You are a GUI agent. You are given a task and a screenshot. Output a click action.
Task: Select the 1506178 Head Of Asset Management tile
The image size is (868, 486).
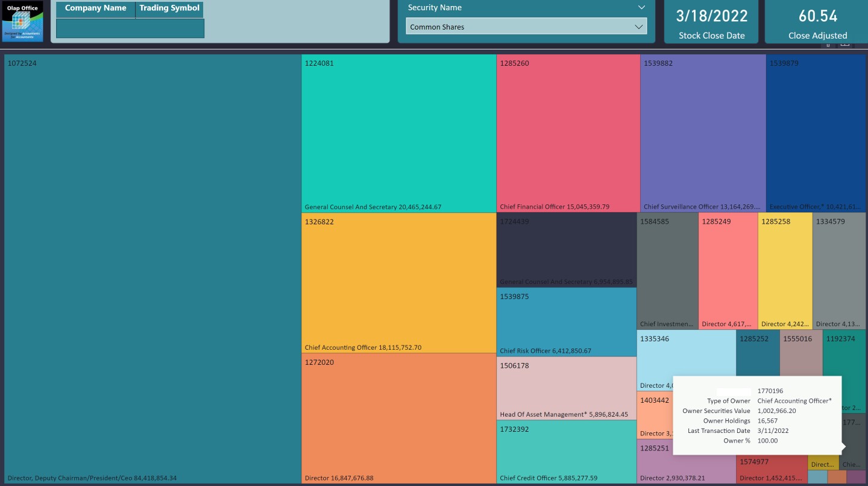click(566, 388)
